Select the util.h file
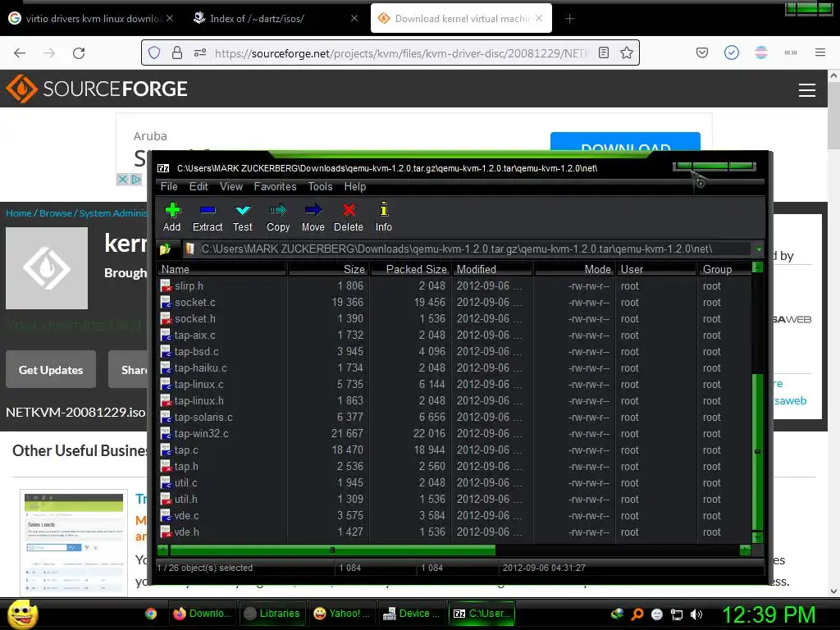 (x=454, y=500)
